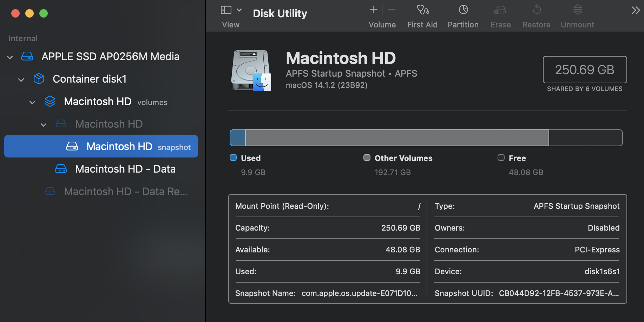Select the dimmed Macintosh HD entry

tap(101, 124)
